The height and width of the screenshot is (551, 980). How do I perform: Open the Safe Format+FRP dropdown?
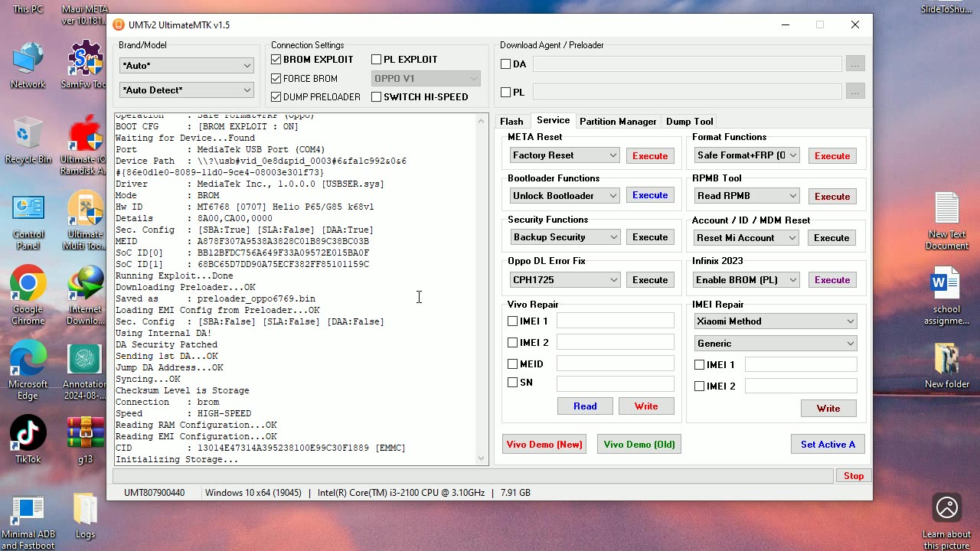(x=746, y=155)
